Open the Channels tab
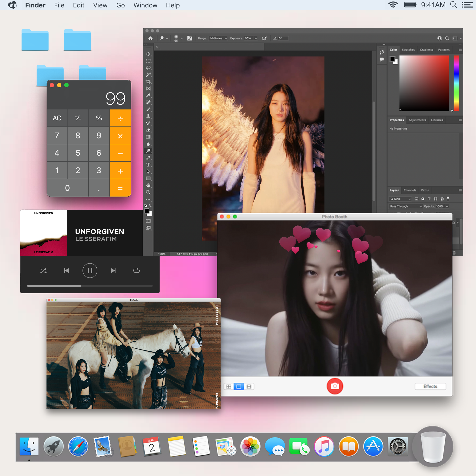 pos(410,190)
